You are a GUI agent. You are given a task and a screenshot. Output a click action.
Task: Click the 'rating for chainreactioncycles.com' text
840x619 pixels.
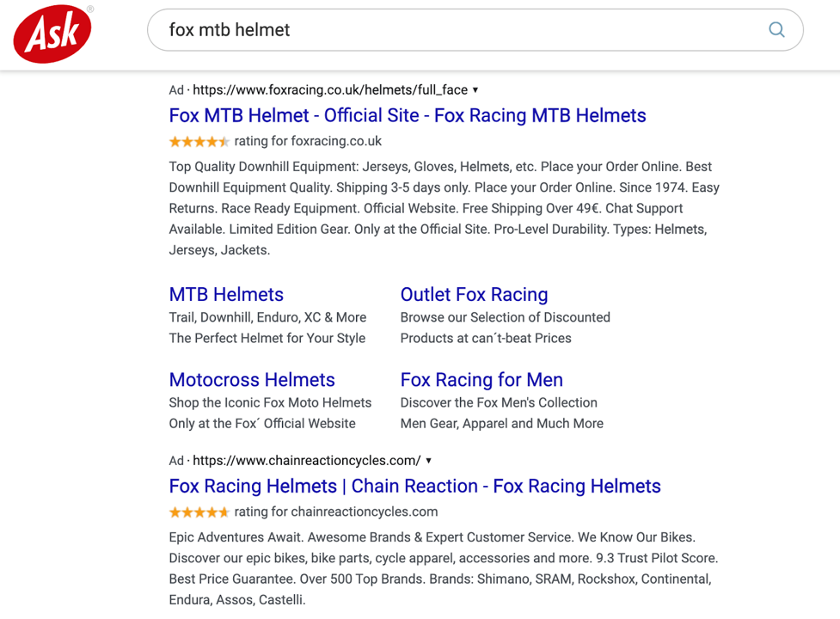(x=335, y=512)
